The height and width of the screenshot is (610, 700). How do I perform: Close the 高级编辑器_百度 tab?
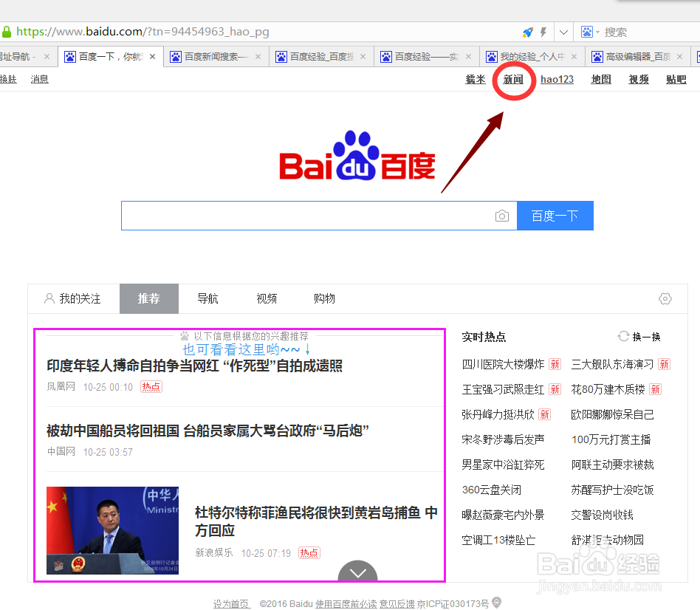point(679,57)
